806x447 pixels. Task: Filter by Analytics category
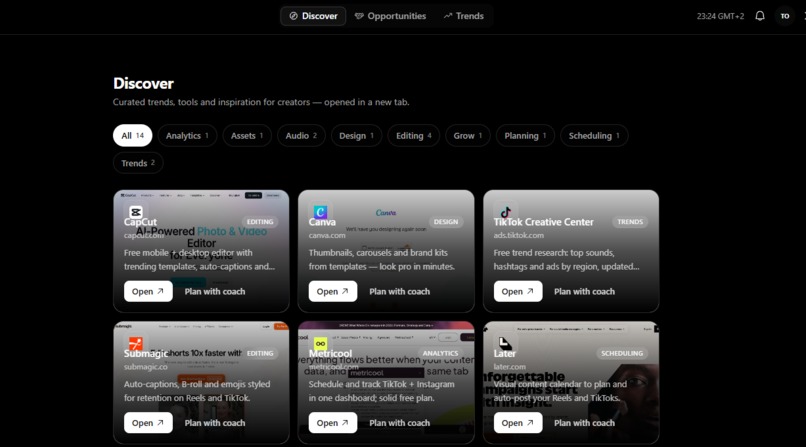(187, 136)
